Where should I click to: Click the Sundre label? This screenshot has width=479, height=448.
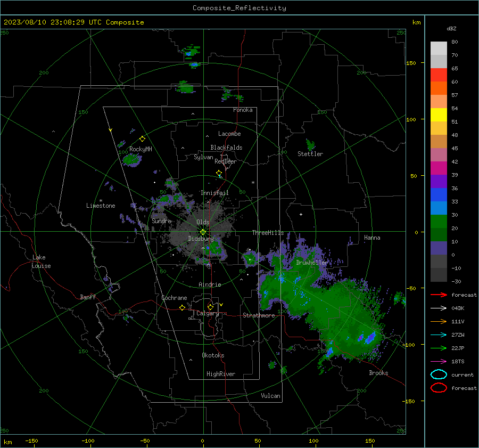tap(162, 221)
